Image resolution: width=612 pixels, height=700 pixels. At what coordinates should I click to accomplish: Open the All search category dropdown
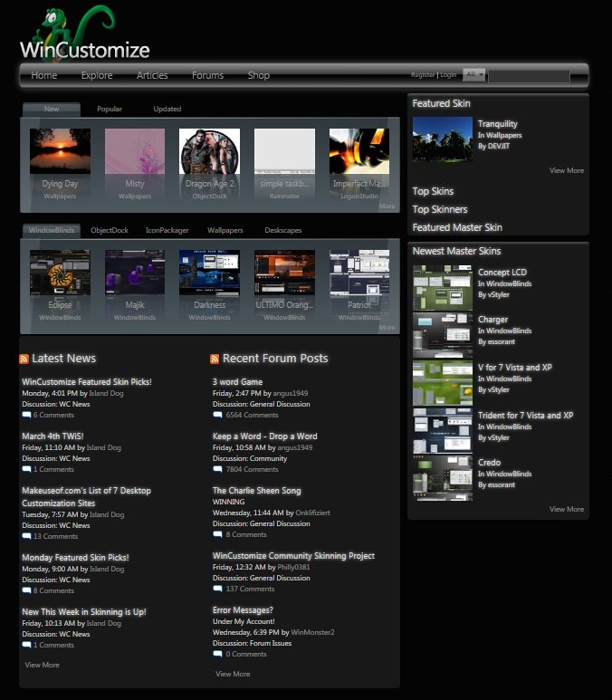[x=474, y=74]
